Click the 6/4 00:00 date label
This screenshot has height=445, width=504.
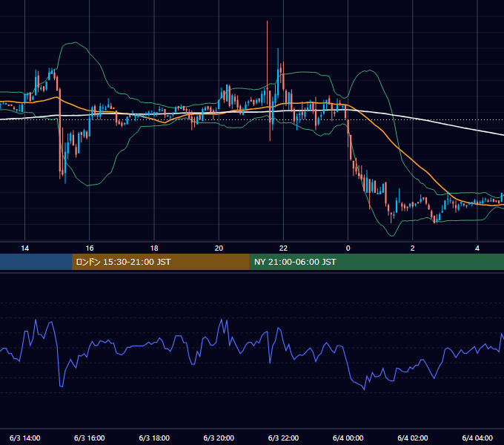[348, 438]
